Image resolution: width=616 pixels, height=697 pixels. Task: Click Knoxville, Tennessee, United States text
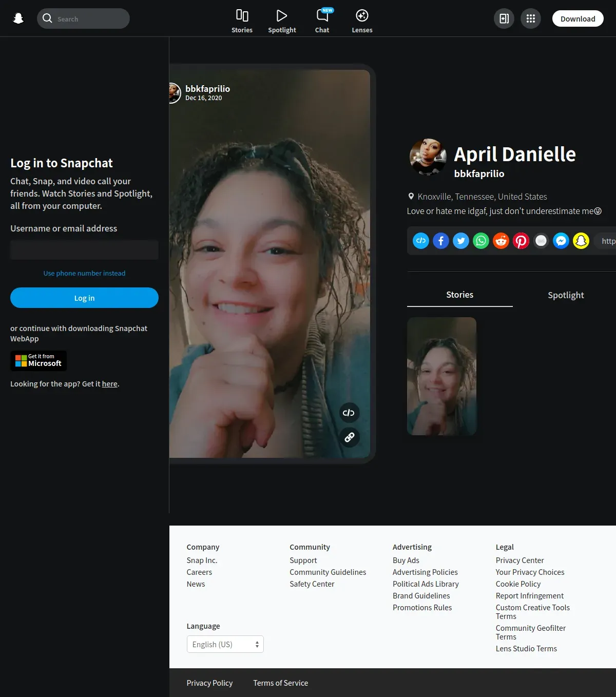tap(483, 197)
